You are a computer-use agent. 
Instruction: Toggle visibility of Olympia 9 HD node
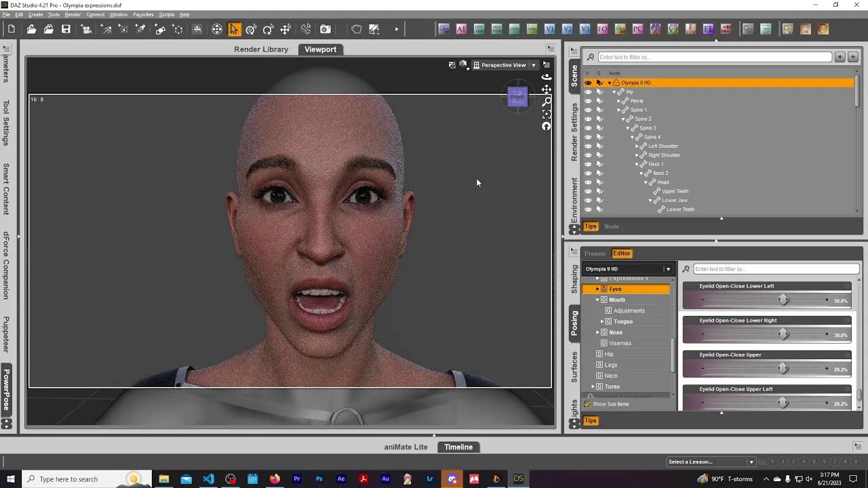tap(588, 83)
